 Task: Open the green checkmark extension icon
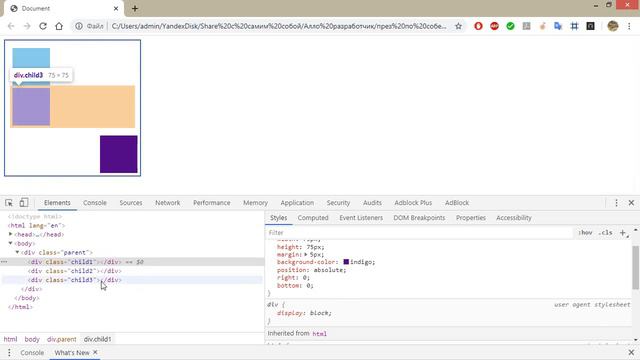[510, 26]
